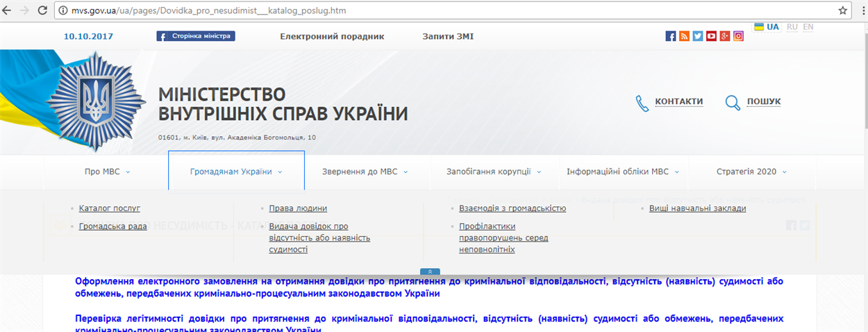Click the browser forward arrow
This screenshot has width=868, height=332.
[x=26, y=11]
